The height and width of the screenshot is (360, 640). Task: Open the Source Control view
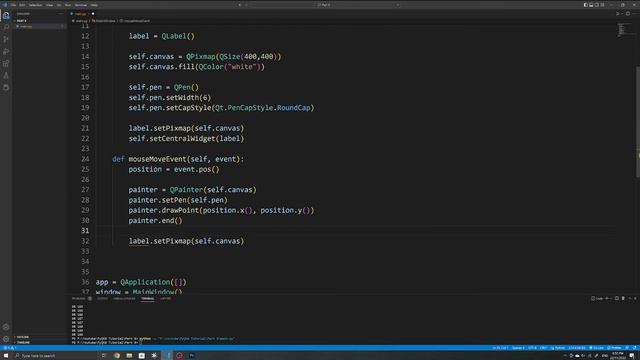(x=6, y=39)
